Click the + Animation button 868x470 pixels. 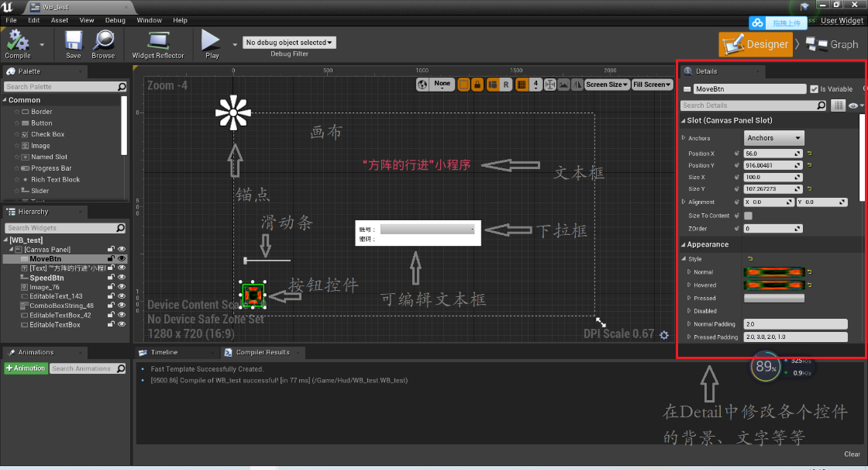tap(25, 368)
